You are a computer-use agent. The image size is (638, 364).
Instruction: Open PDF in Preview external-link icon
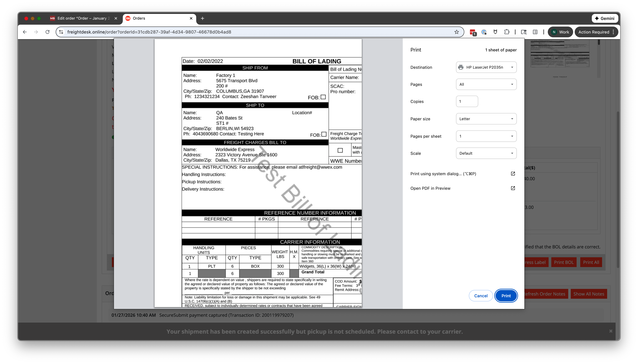tap(513, 188)
